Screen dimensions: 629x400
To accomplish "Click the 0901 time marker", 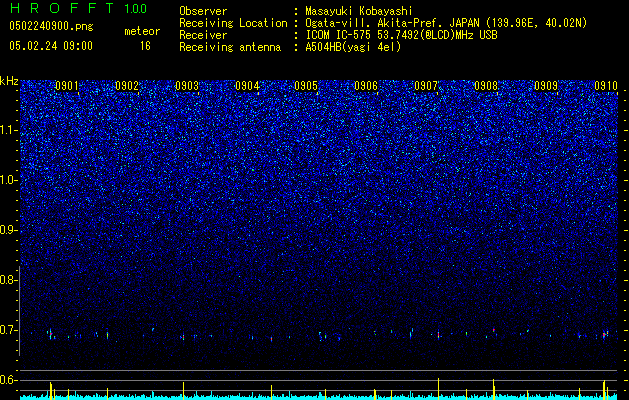I will (67, 85).
